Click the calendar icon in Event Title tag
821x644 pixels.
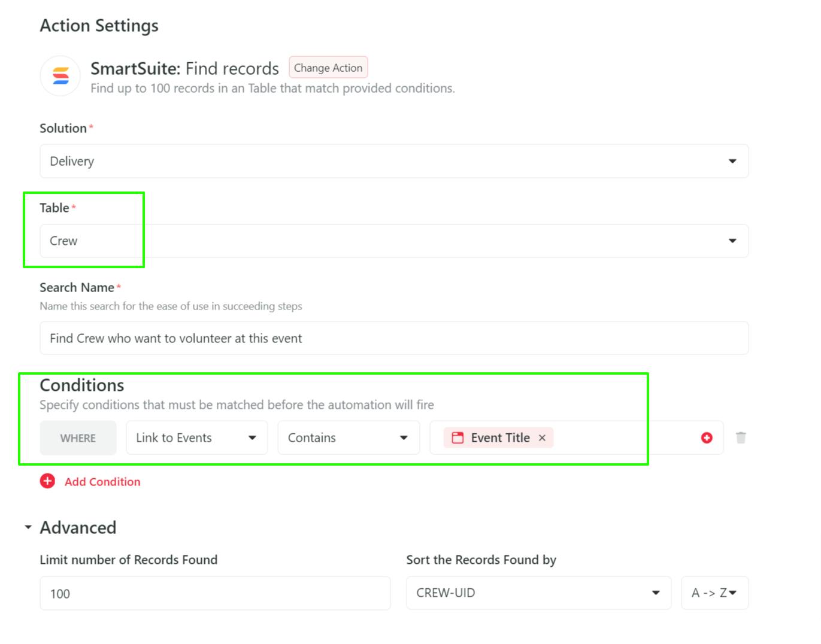point(458,438)
